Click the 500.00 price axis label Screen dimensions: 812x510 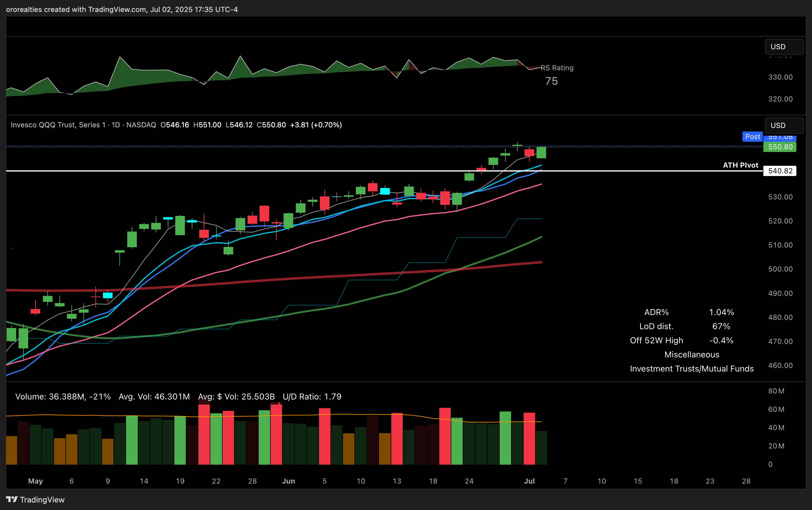780,269
